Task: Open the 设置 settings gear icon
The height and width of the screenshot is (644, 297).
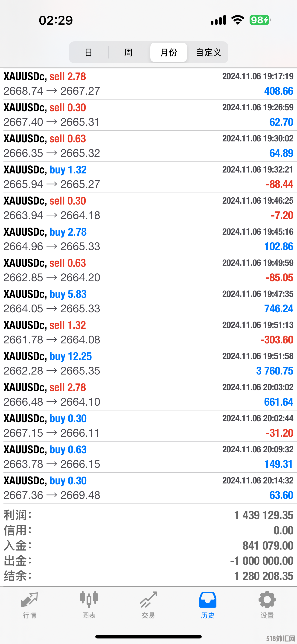Action: [267, 600]
